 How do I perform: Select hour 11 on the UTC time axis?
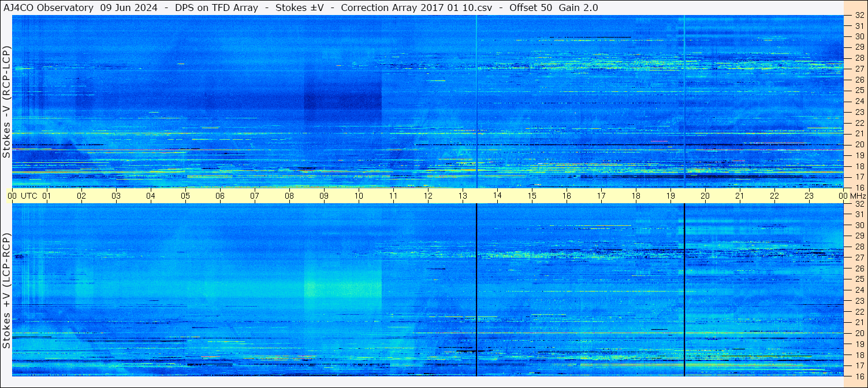pyautogui.click(x=393, y=196)
